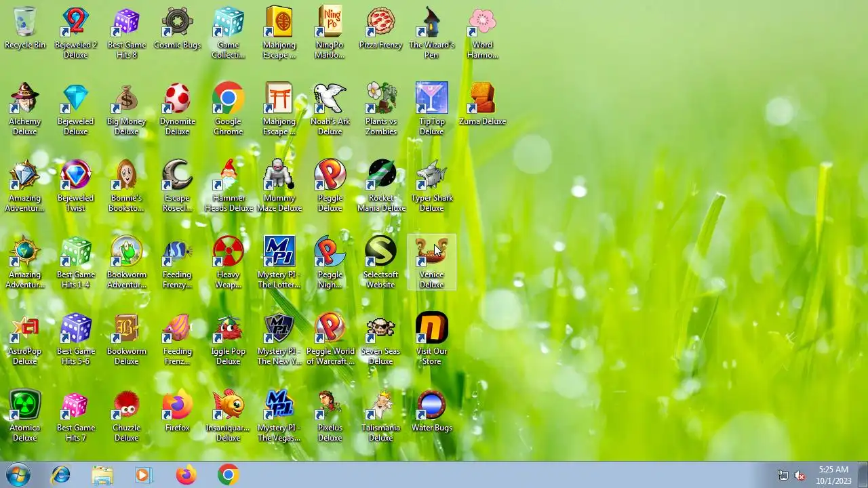Select the Typer Shark Deluxe icon

pos(431,175)
